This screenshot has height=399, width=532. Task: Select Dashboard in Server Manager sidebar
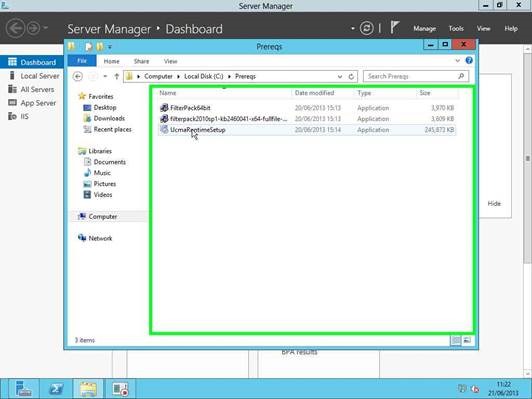pyautogui.click(x=32, y=62)
